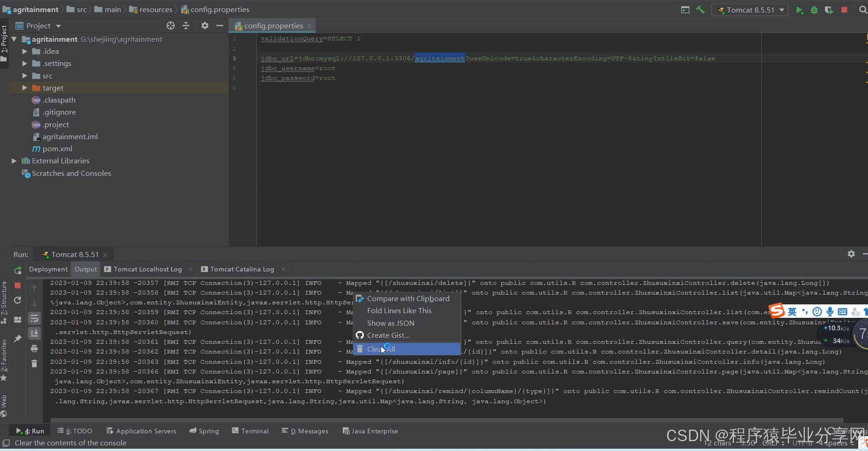The width and height of the screenshot is (868, 451).
Task: Switch to the Output tab
Action: [x=86, y=269]
